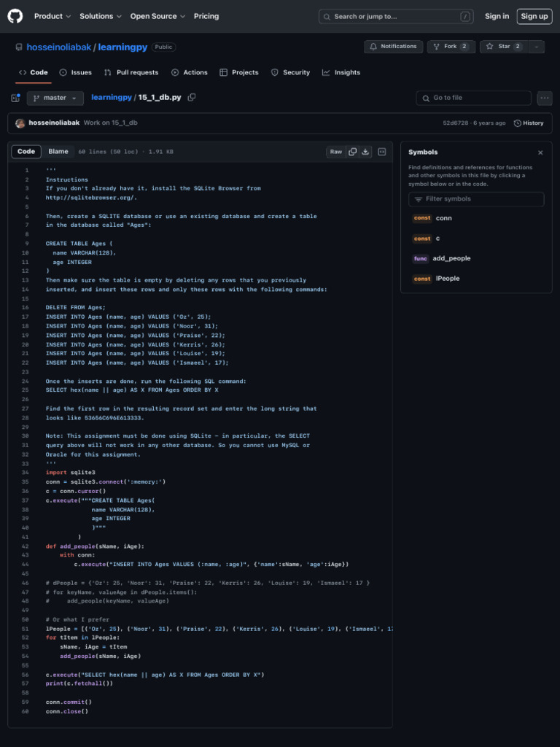Navigate to learningpy in the breadcrumb

112,97
